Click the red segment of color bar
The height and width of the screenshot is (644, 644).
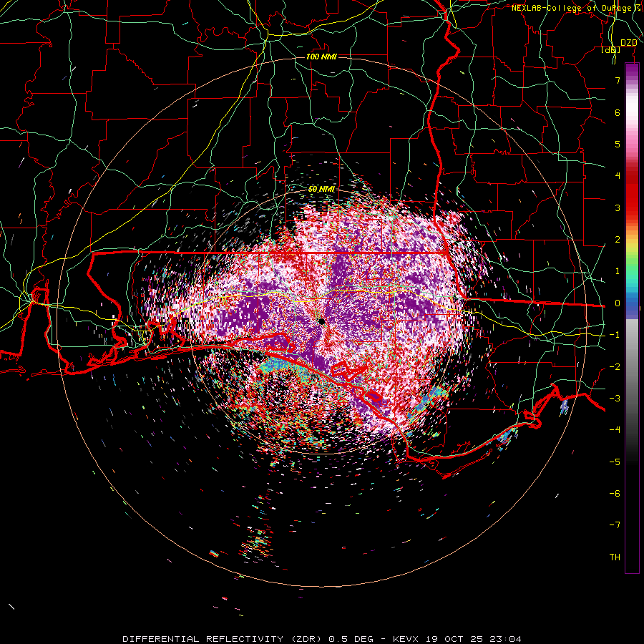632,193
